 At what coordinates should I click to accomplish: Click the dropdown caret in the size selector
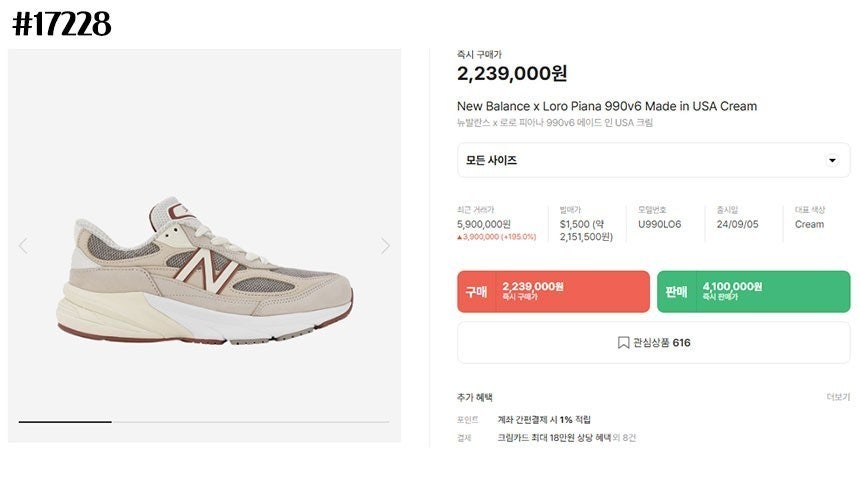[832, 161]
